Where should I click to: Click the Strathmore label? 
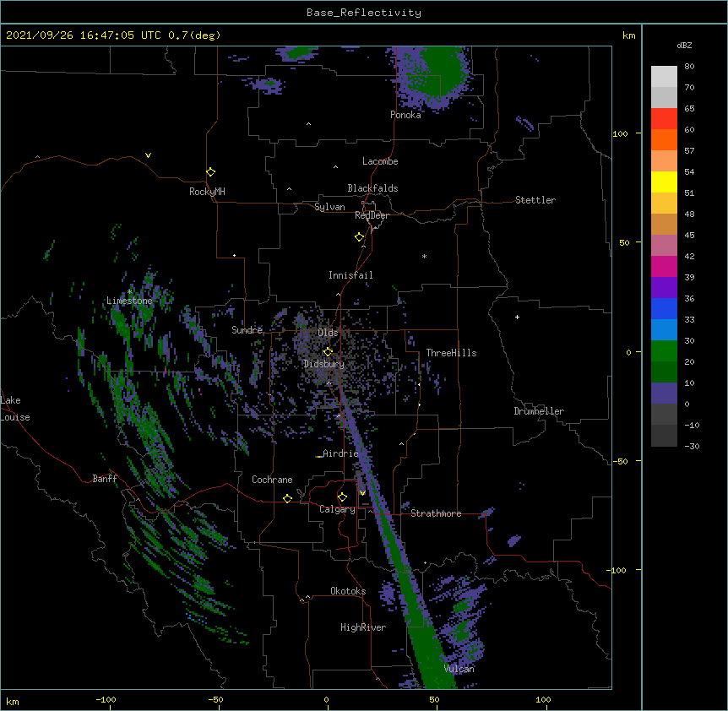[436, 513]
